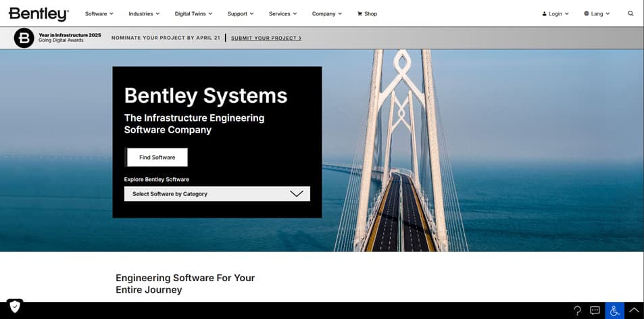
Task: Click the Login user icon
Action: click(545, 14)
